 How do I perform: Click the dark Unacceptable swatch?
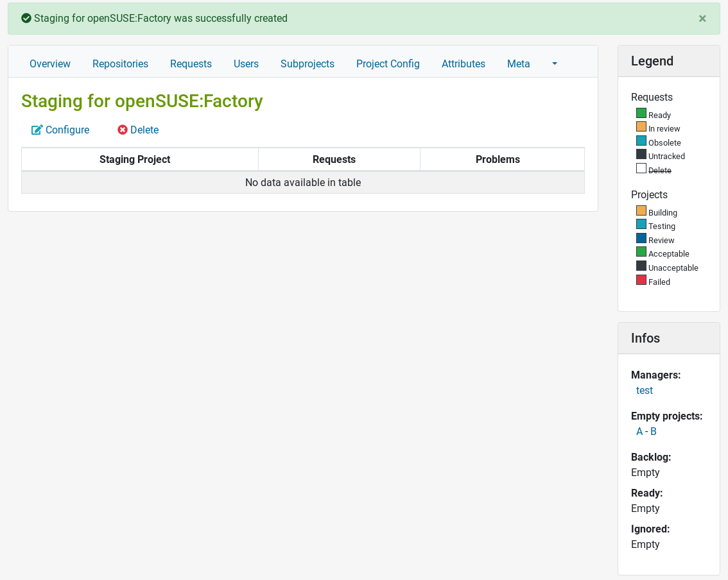[641, 266]
